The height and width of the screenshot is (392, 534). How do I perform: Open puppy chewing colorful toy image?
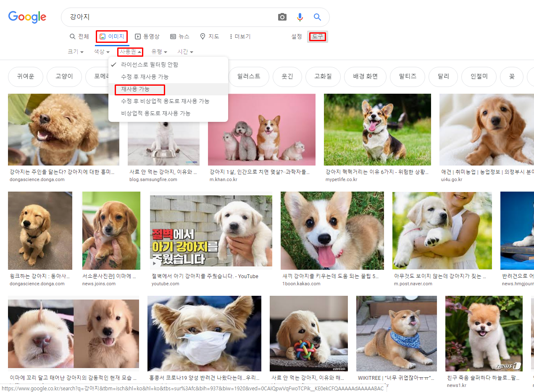[309, 334]
